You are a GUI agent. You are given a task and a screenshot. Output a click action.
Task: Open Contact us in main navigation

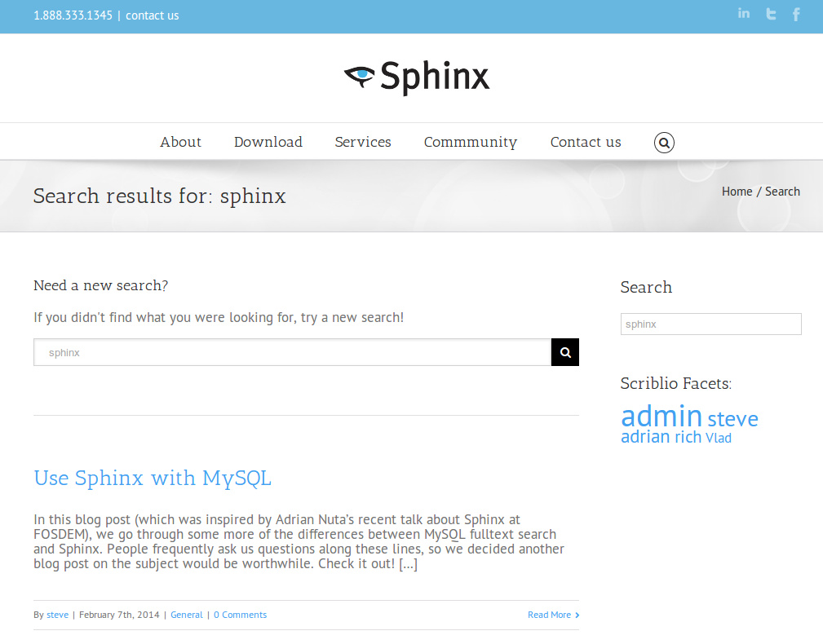point(585,142)
